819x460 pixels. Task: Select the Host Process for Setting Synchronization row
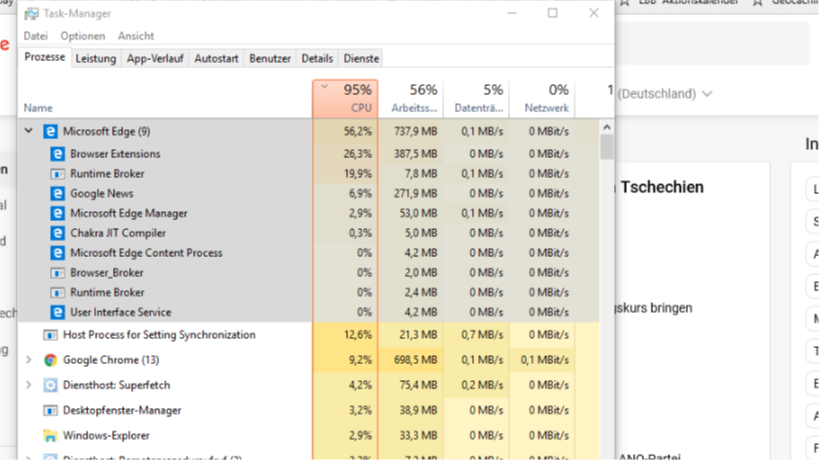coord(309,335)
